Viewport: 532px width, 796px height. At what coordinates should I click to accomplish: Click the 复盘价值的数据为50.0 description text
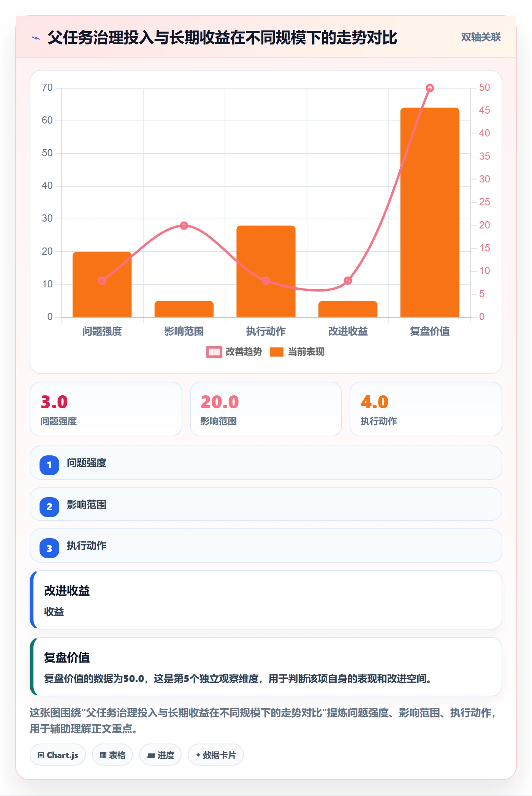(x=237, y=679)
